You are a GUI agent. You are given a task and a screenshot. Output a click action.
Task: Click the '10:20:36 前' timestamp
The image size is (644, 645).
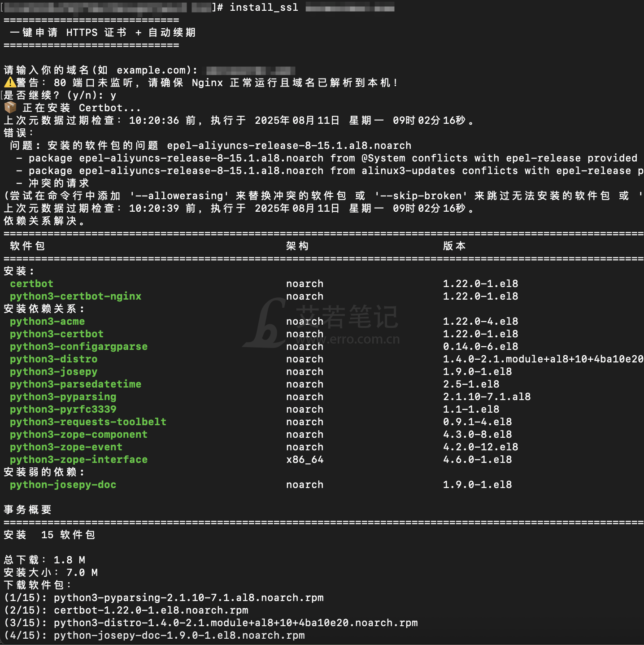(x=162, y=120)
